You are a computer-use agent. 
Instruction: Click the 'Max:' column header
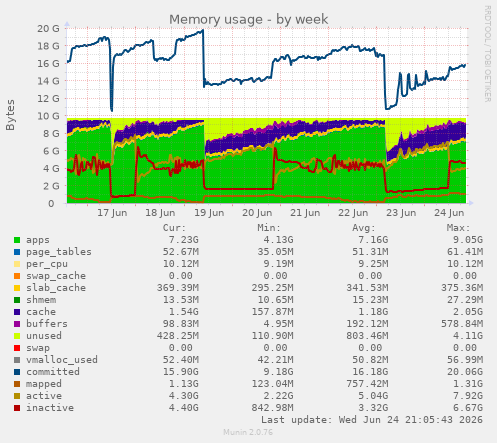click(x=458, y=228)
